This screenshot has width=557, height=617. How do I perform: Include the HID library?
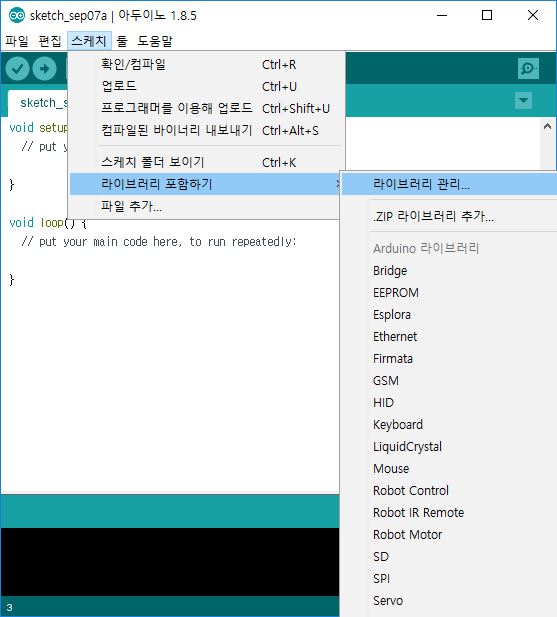pos(449,403)
